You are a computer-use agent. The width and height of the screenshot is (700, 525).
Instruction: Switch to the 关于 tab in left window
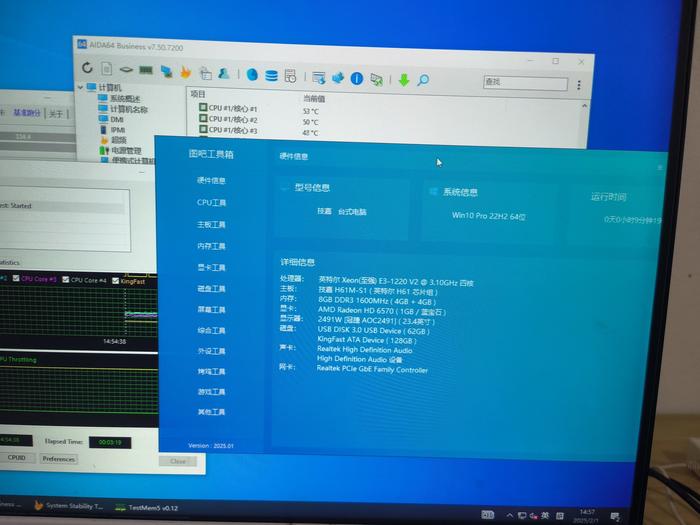tap(56, 114)
